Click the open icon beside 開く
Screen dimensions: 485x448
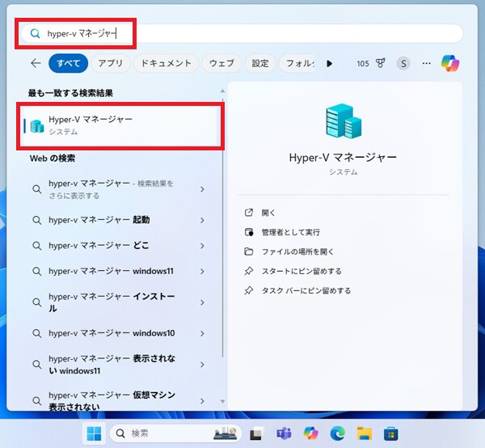pyautogui.click(x=249, y=213)
